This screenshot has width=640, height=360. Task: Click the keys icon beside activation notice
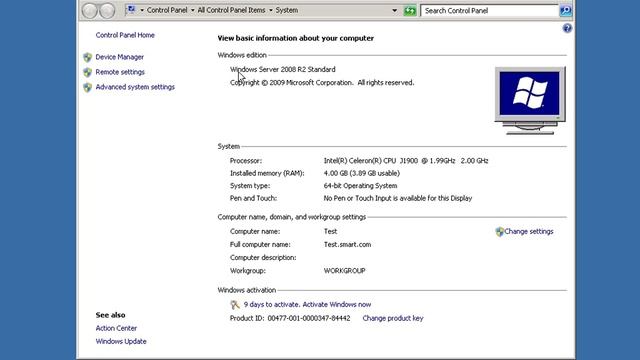pos(235,304)
